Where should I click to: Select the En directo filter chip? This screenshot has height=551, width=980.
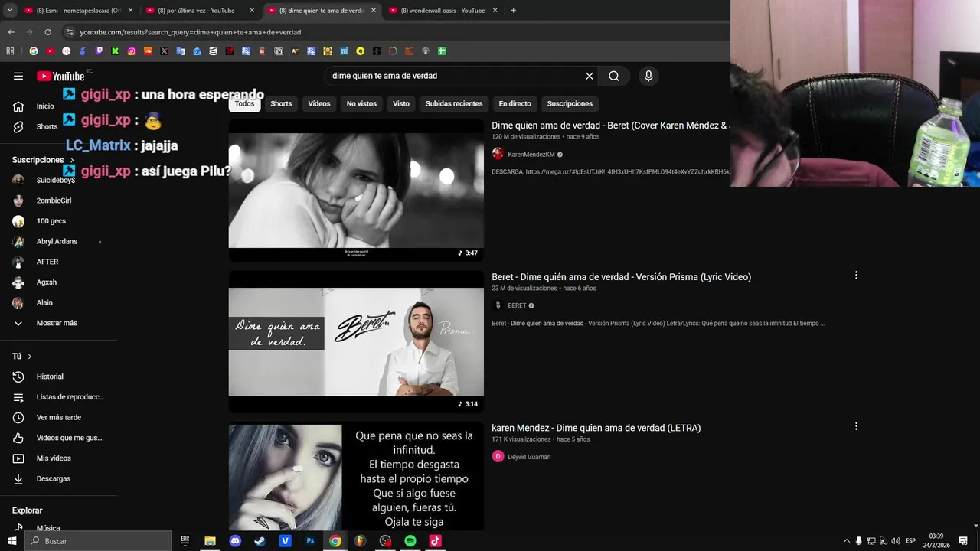pos(514,103)
